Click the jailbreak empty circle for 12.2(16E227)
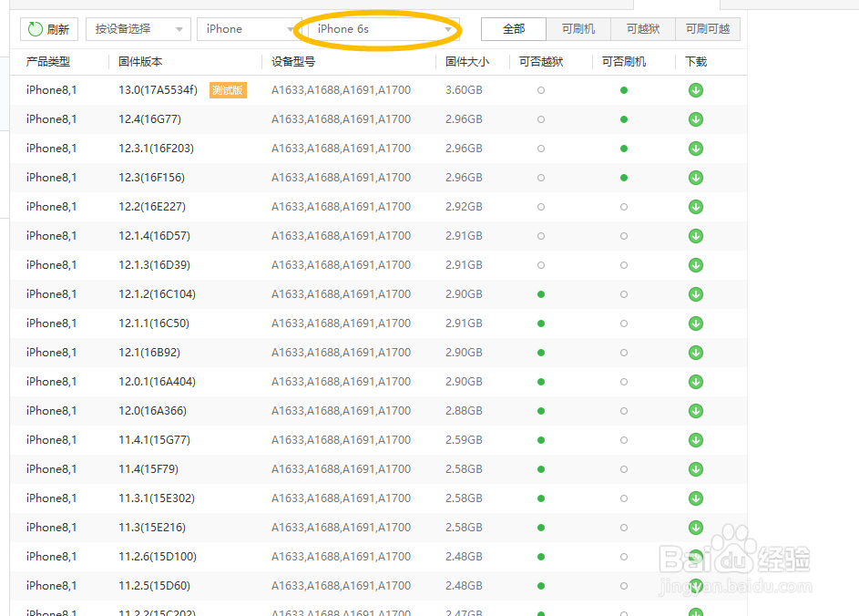 541,207
